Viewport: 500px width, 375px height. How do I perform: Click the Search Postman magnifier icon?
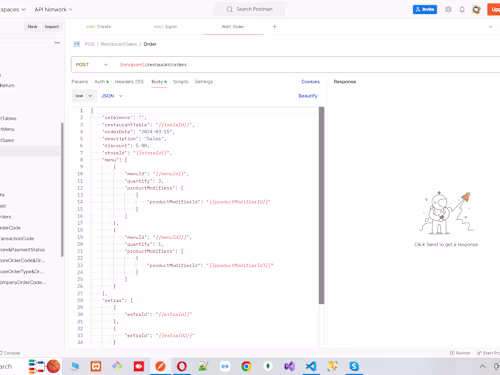click(230, 9)
